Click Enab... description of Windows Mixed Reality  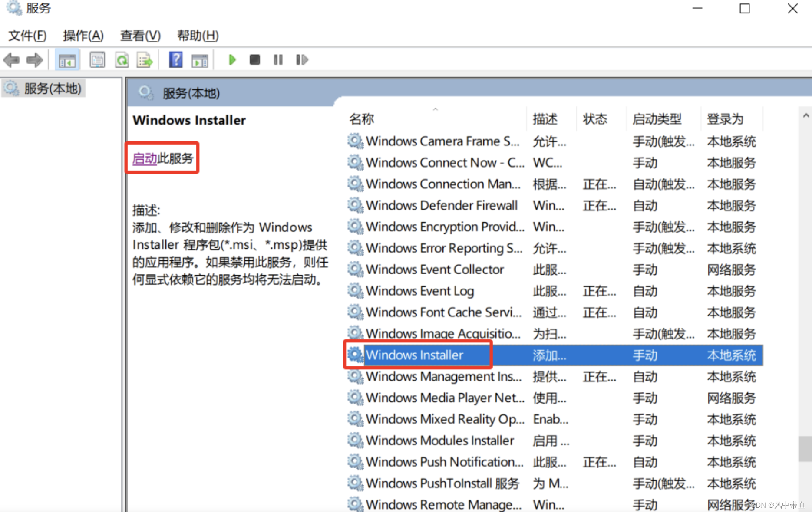point(551,419)
